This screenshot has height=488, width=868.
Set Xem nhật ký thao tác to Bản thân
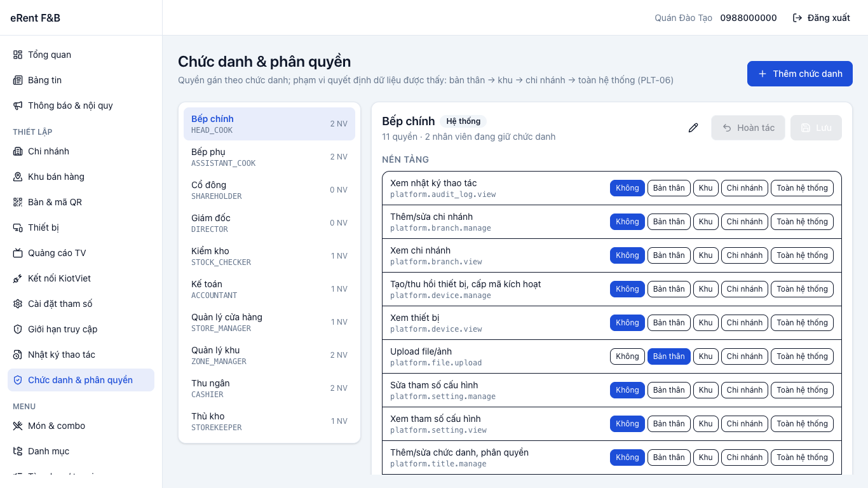click(669, 188)
